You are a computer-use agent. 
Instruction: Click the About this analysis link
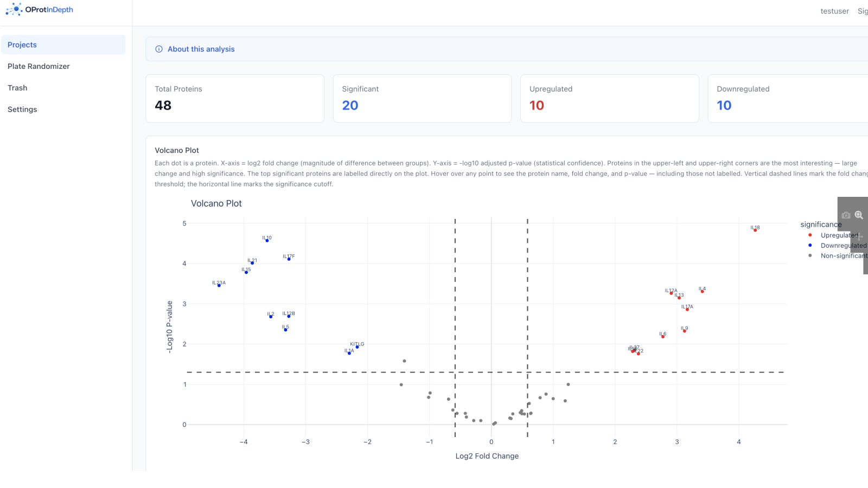click(x=201, y=49)
